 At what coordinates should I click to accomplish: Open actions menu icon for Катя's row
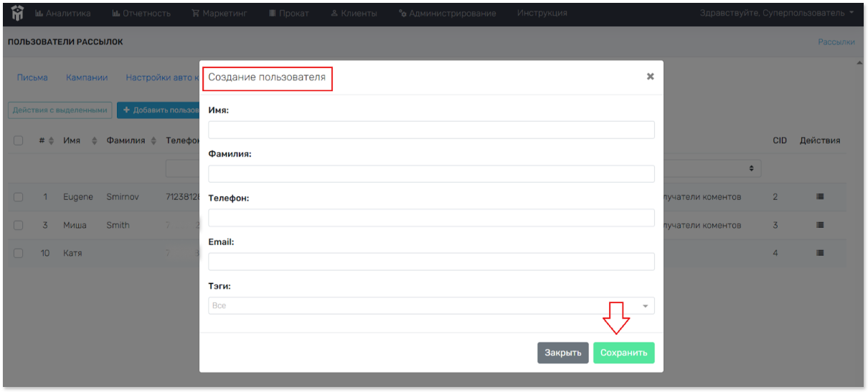click(820, 253)
